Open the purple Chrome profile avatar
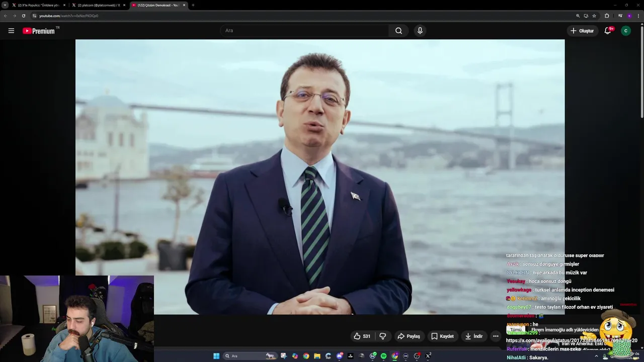 click(629, 16)
